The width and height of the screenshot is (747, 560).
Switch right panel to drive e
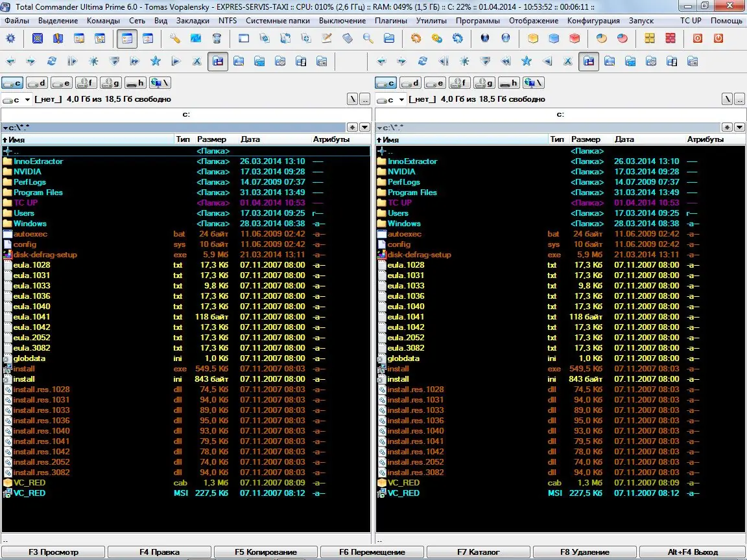click(435, 83)
